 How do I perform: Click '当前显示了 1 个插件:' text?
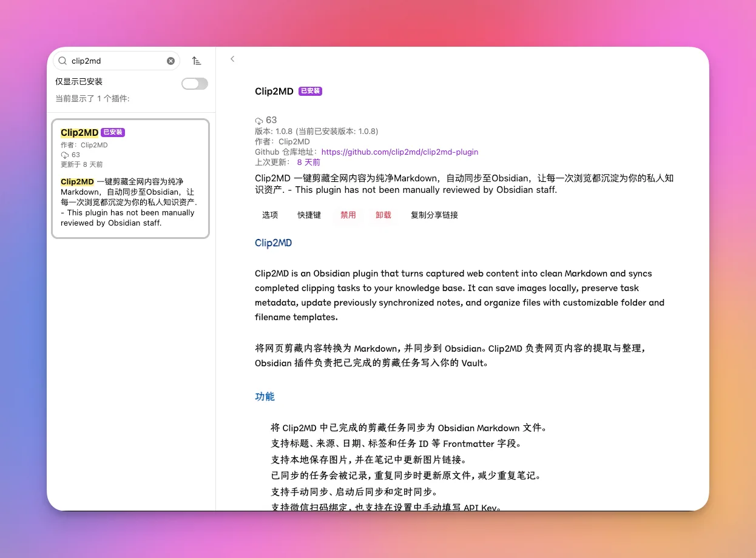coord(92,99)
